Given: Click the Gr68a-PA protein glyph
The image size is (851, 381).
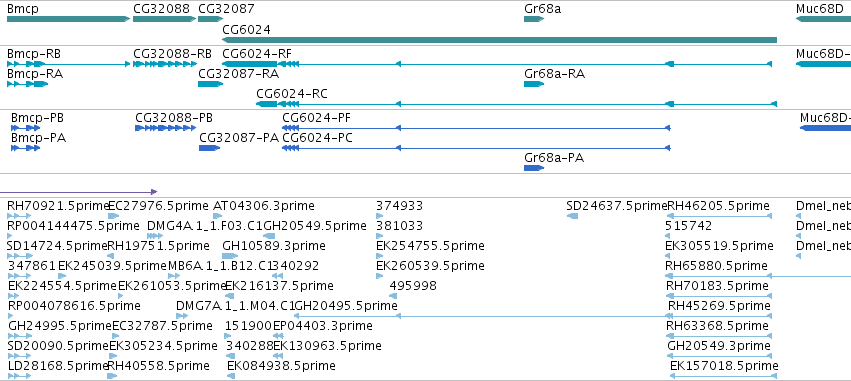Looking at the screenshot, I should [x=534, y=168].
